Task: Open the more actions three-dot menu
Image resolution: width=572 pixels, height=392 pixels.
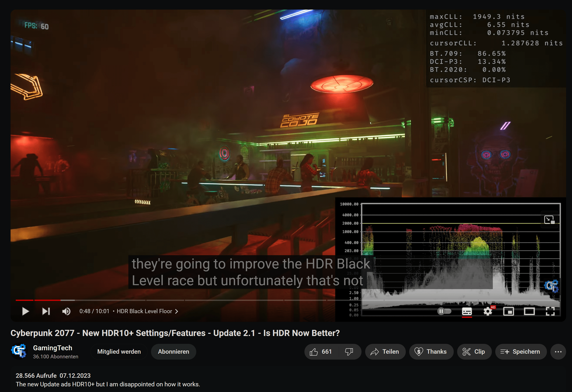Action: [558, 351]
